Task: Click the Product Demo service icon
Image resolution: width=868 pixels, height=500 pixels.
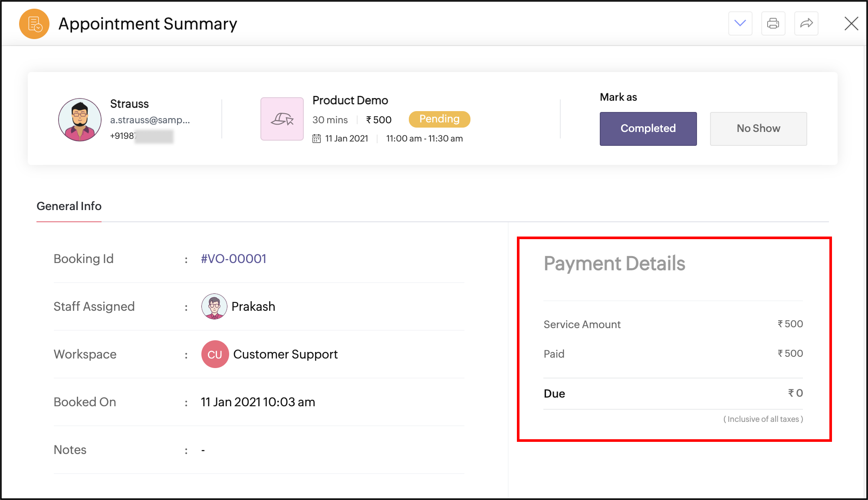Action: (x=282, y=119)
